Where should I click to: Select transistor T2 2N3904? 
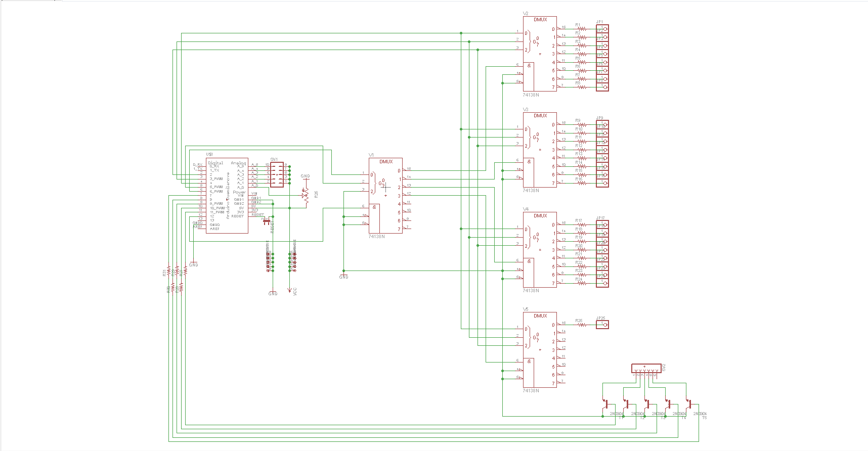click(626, 404)
